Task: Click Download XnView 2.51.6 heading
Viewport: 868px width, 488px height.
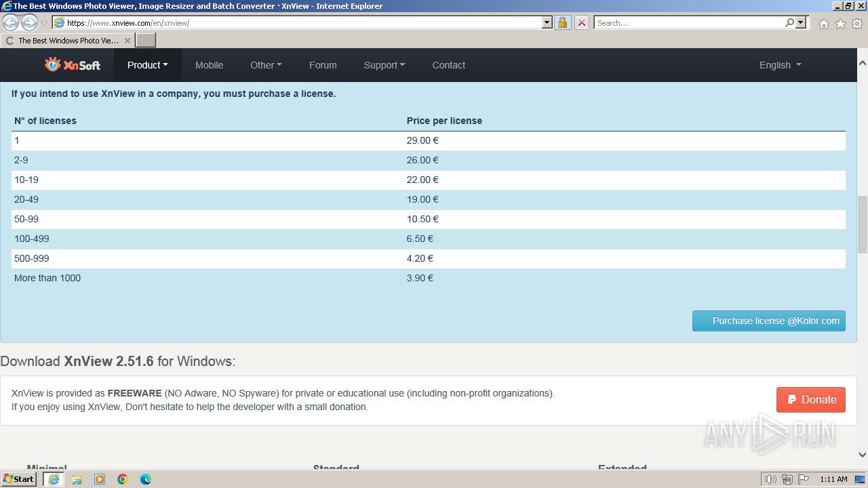Action: tap(118, 361)
